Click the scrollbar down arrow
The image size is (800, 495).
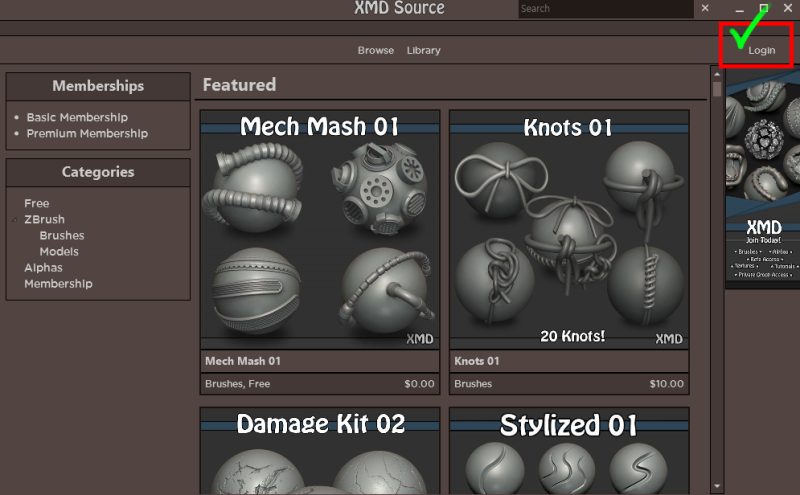pos(717,486)
